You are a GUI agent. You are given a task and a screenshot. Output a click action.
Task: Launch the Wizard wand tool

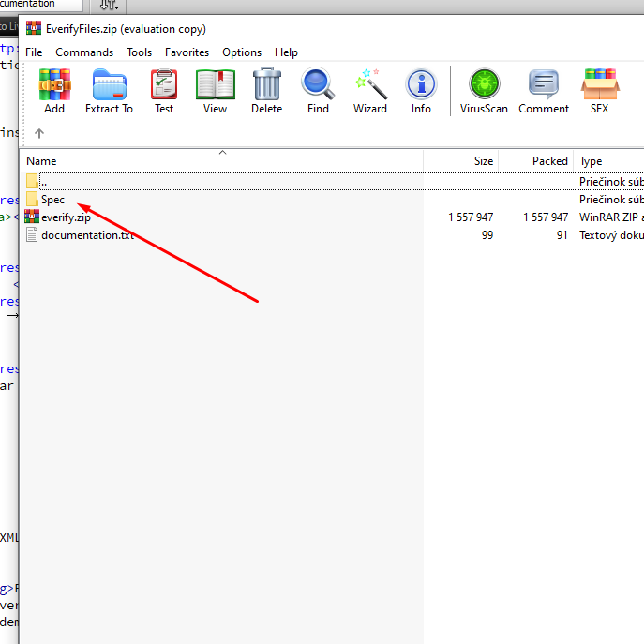[370, 84]
